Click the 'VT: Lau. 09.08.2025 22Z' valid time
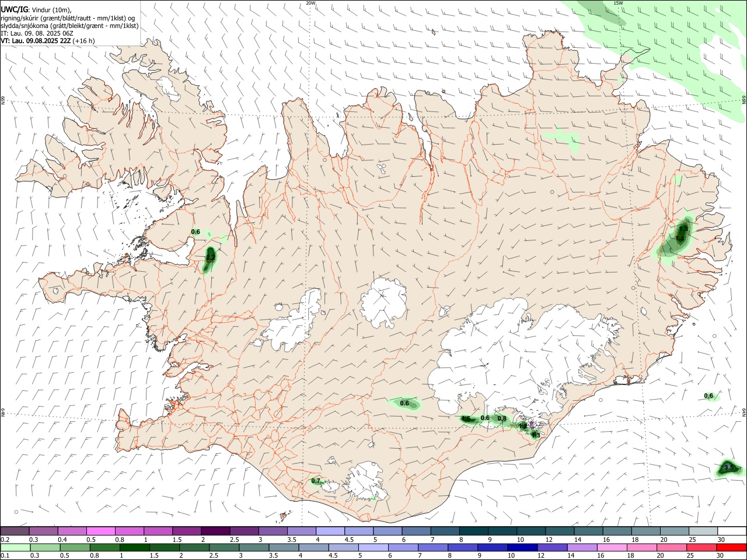The height and width of the screenshot is (560, 747). point(36,41)
